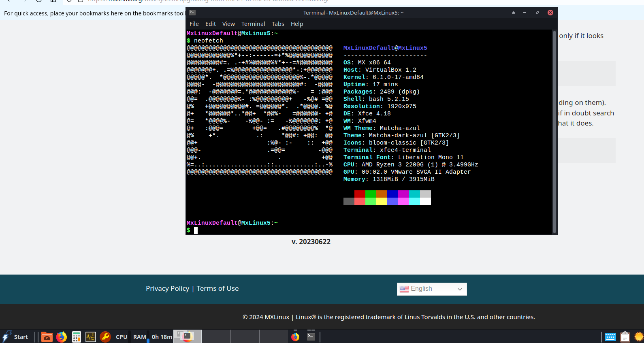Open the Edit menu in the terminal
This screenshot has width=644, height=343.
click(211, 24)
